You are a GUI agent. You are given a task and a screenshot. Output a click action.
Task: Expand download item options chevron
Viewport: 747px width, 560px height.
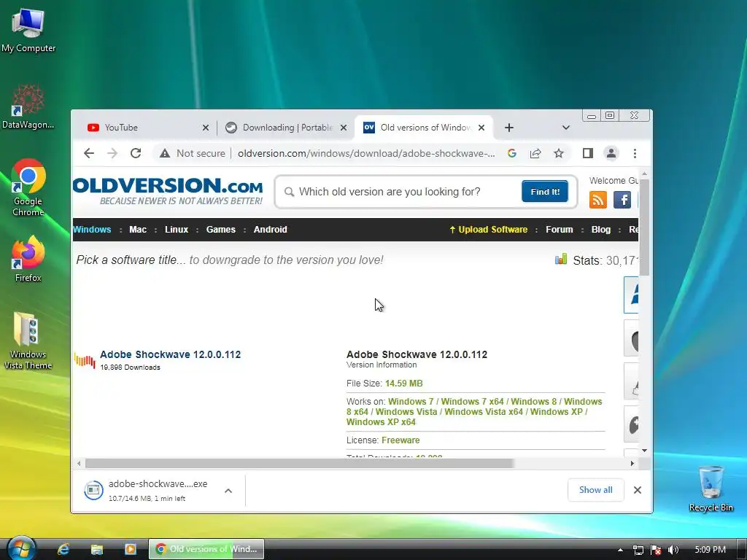click(x=228, y=491)
